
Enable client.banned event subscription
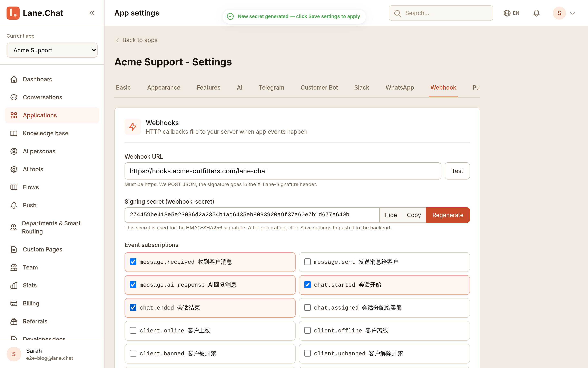133,353
